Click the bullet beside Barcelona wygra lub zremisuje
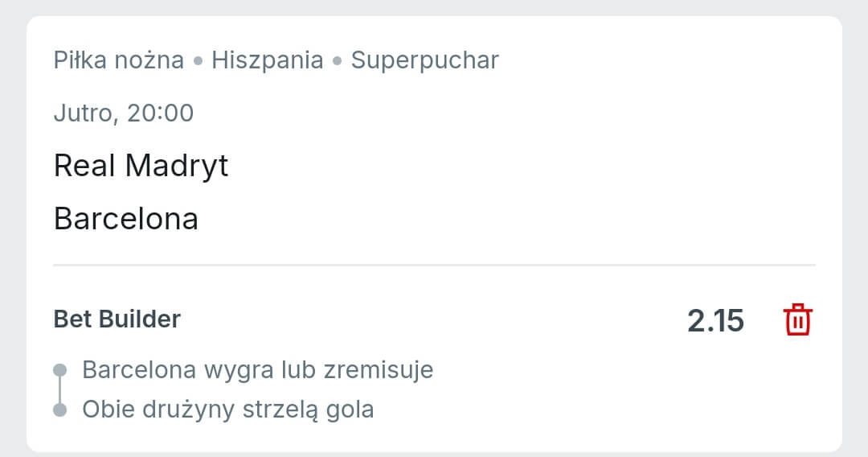 (59, 370)
